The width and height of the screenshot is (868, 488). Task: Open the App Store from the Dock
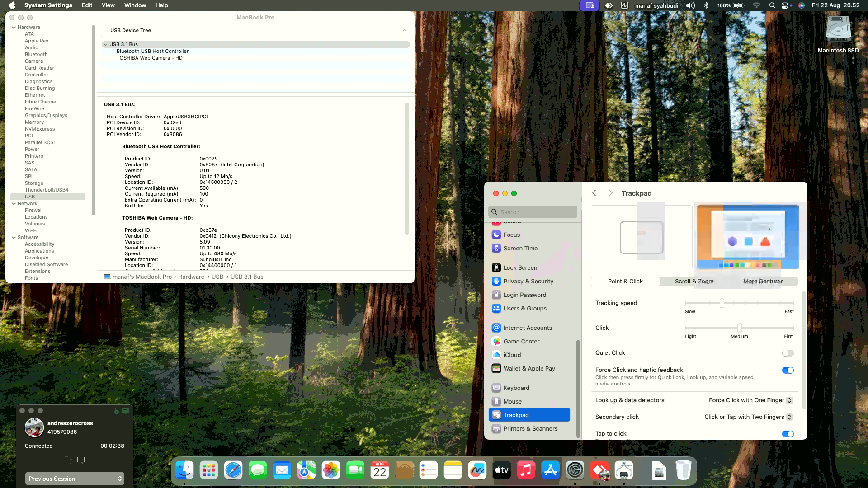click(551, 470)
